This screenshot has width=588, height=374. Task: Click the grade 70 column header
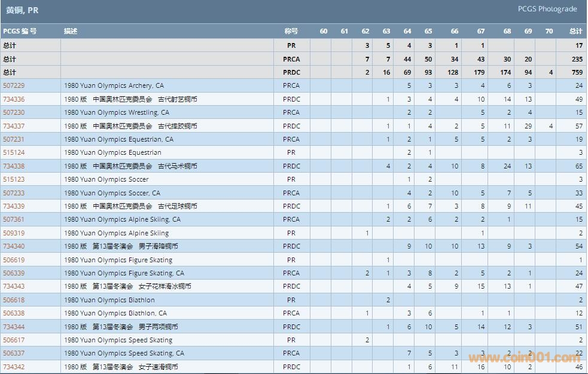[x=549, y=31]
